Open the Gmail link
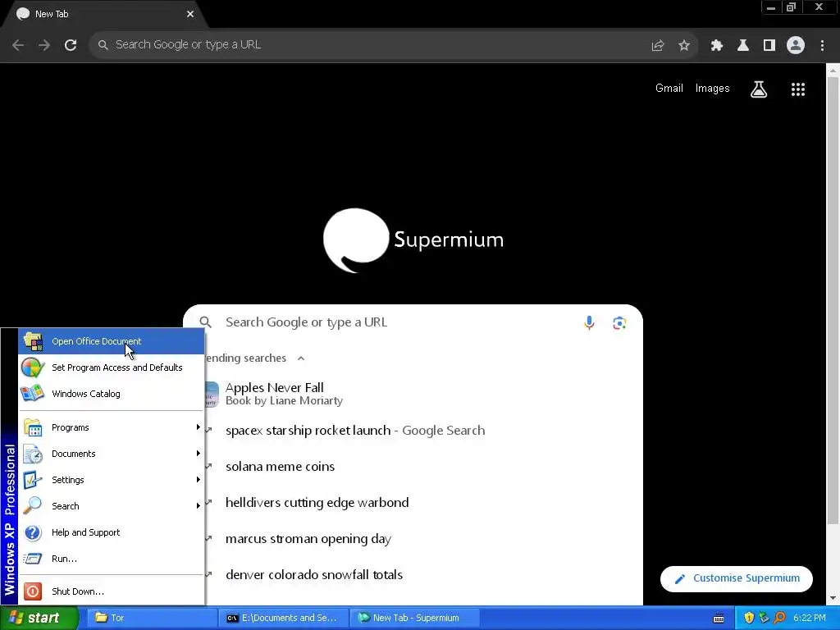The image size is (840, 630). click(x=669, y=89)
